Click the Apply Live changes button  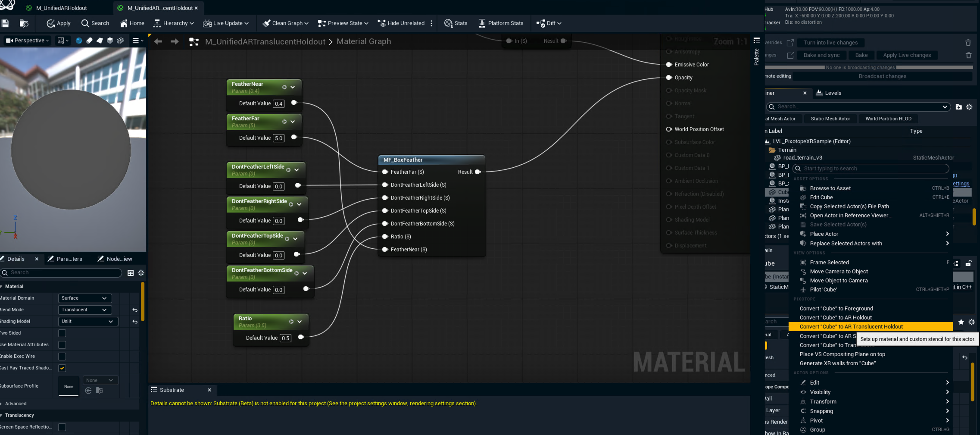click(x=907, y=55)
